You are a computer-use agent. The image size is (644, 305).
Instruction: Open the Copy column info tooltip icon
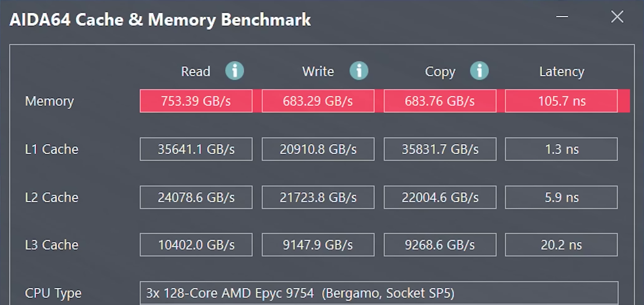479,71
